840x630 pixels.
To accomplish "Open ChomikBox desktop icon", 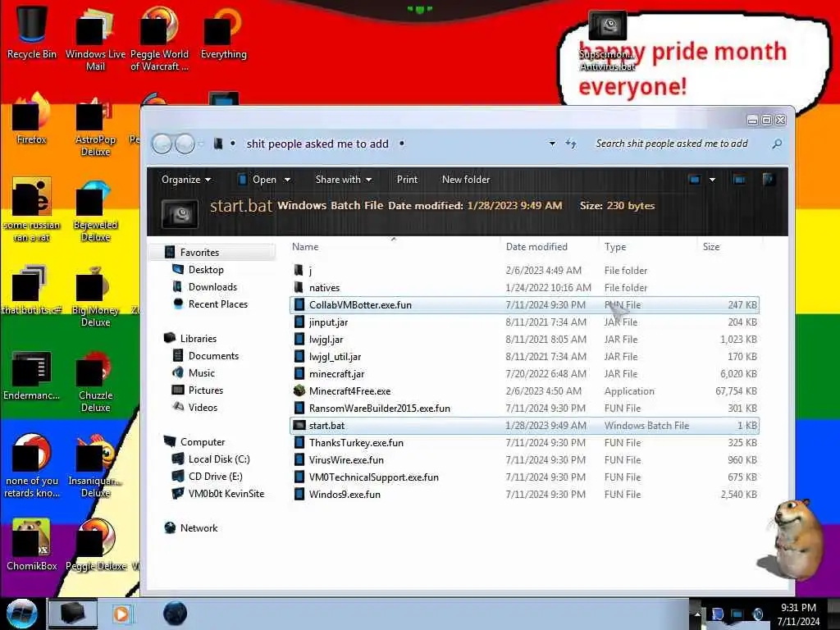I will (x=32, y=545).
